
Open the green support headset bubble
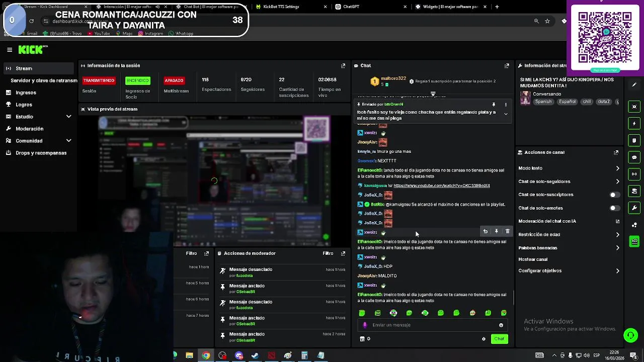(x=630, y=335)
